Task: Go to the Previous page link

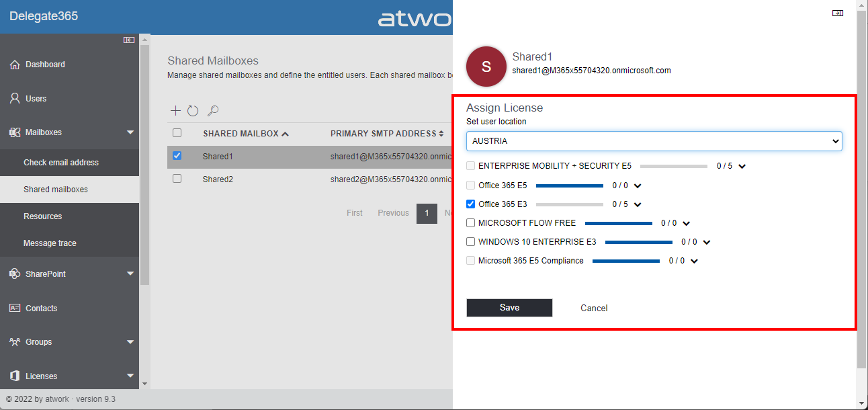Action: (x=393, y=213)
